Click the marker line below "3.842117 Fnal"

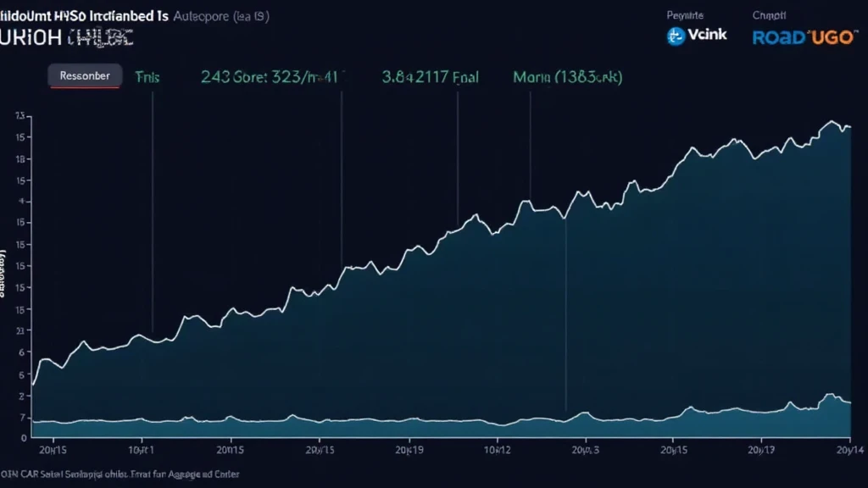point(458,158)
